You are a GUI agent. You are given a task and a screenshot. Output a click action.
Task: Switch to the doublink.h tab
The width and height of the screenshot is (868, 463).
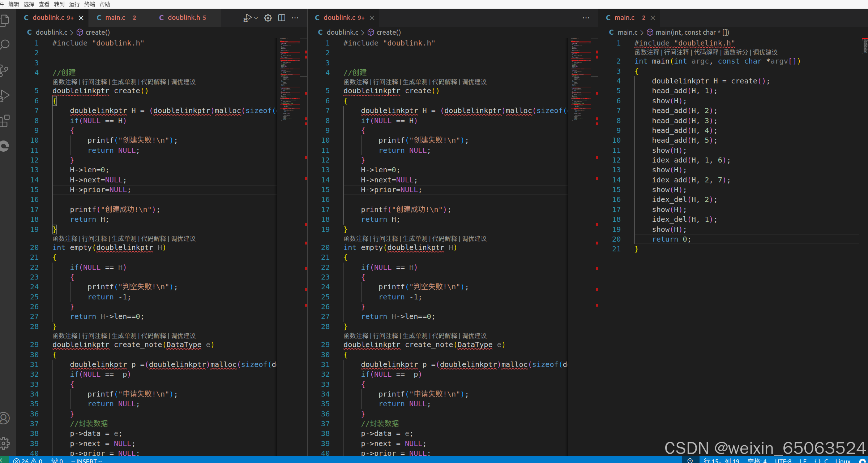[x=184, y=18]
